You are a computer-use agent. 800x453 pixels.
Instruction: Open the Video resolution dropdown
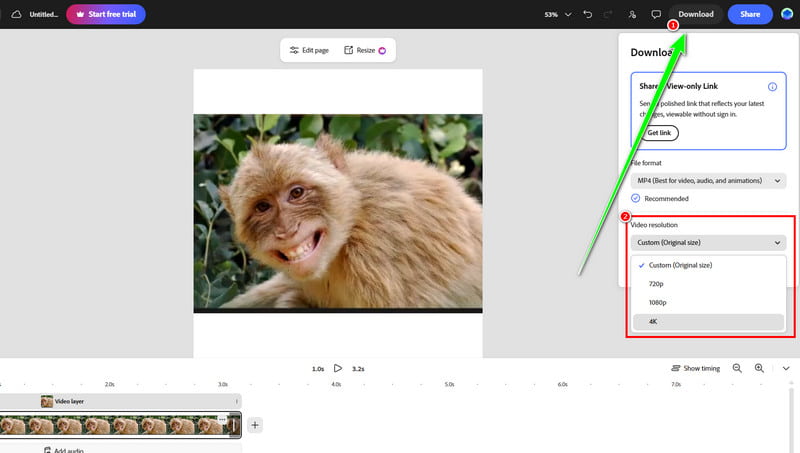[708, 242]
